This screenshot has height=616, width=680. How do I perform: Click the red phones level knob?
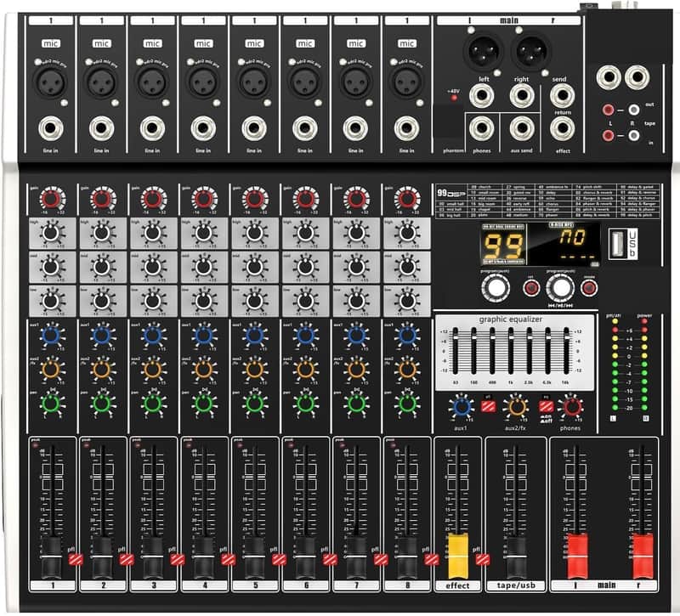click(x=571, y=408)
